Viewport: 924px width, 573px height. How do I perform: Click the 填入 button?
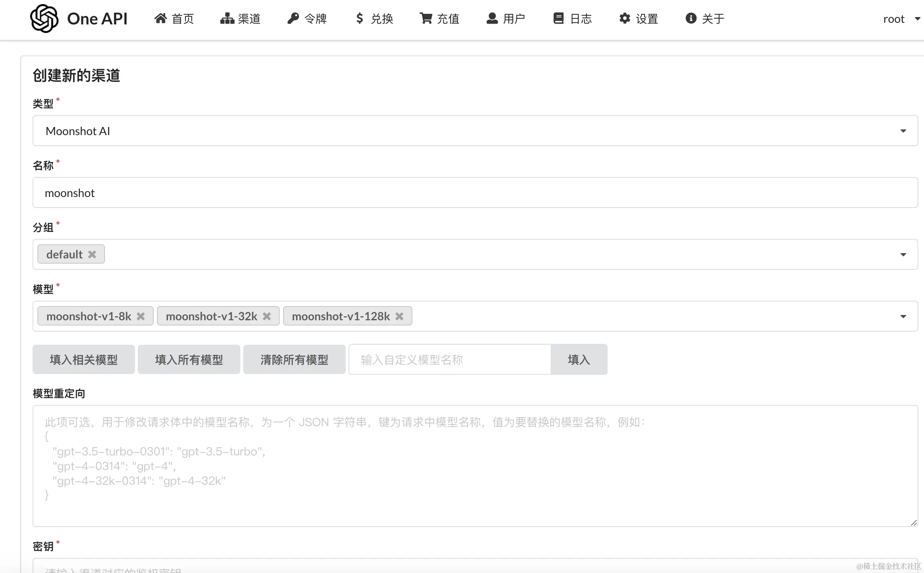pos(579,359)
